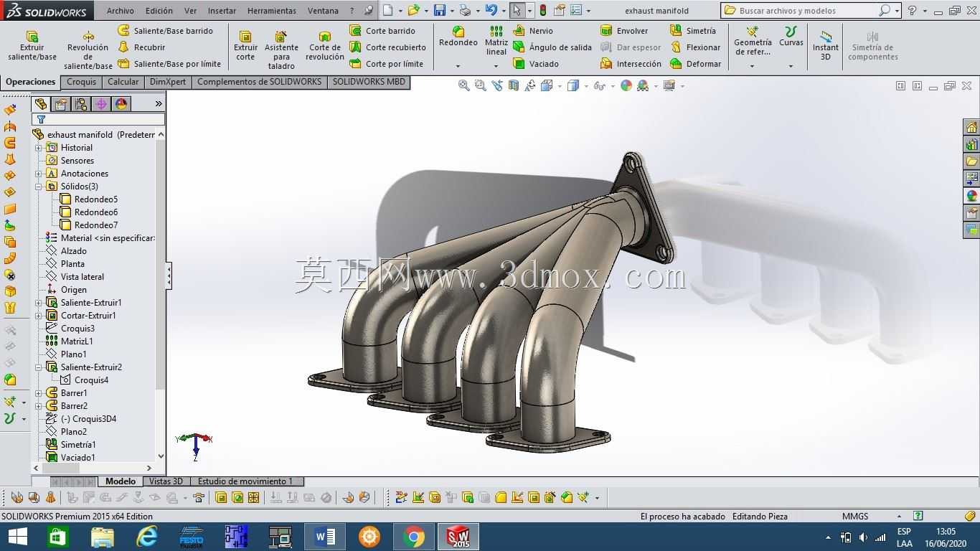Viewport: 980px width, 551px height.
Task: Open the Intersección tool
Action: [x=631, y=64]
